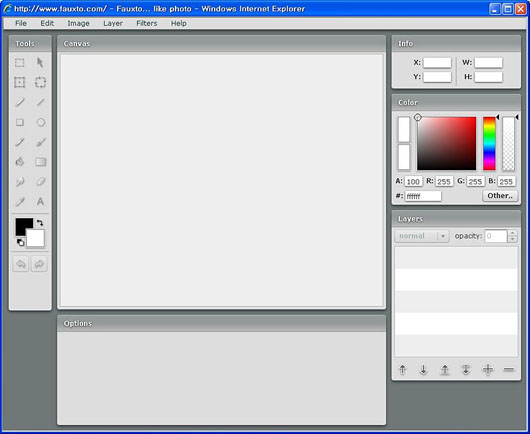Open the normal blend mode dropdown
The height and width of the screenshot is (434, 530).
pos(422,236)
